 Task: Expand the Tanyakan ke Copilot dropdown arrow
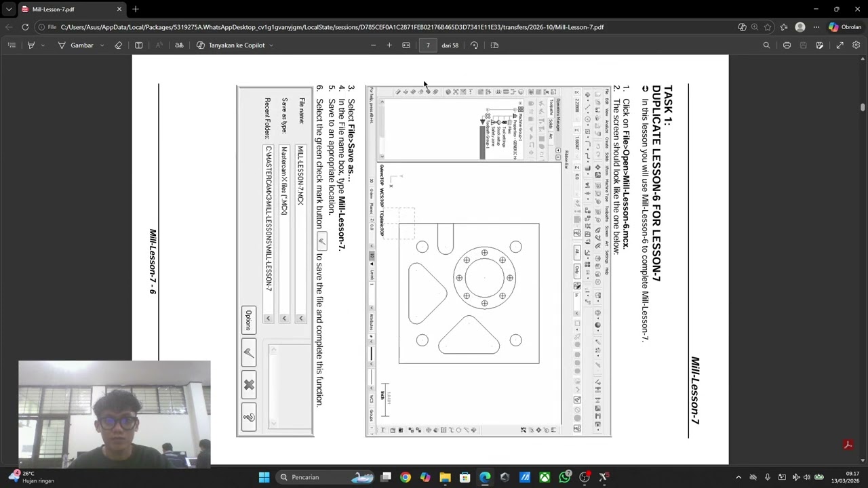click(x=271, y=45)
